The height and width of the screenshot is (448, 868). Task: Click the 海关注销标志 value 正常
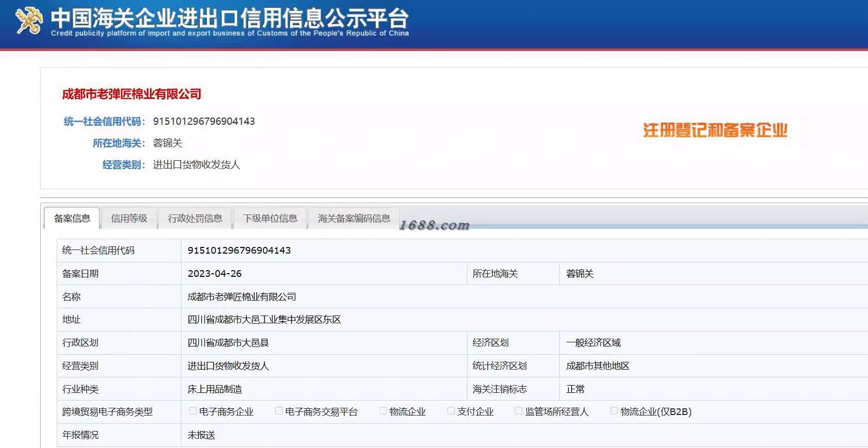(575, 389)
